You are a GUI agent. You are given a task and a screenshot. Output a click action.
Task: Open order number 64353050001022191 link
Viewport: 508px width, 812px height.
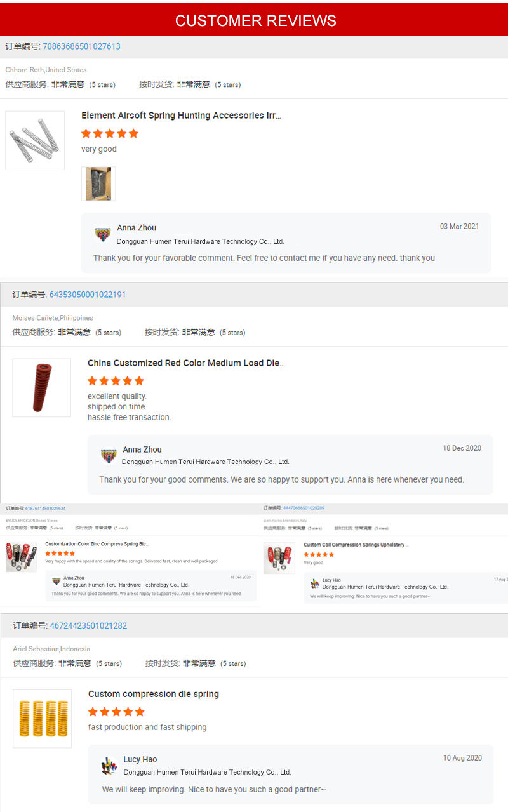(x=88, y=295)
